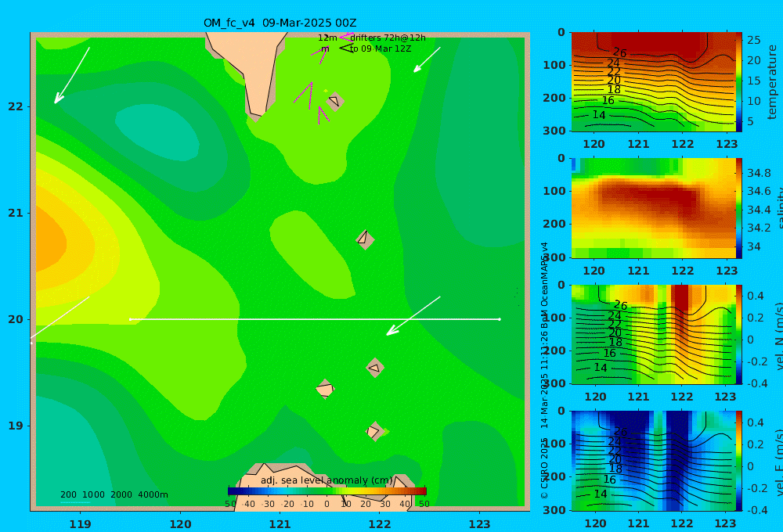The height and width of the screenshot is (532, 783).
Task: Click the 'vel. N (m/s)' axis label
Action: tap(778, 336)
